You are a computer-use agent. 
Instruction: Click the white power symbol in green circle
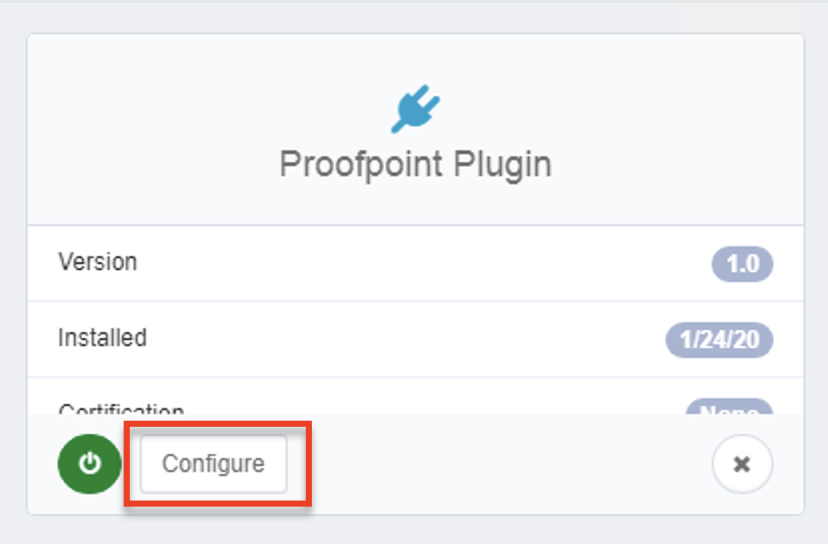(90, 464)
